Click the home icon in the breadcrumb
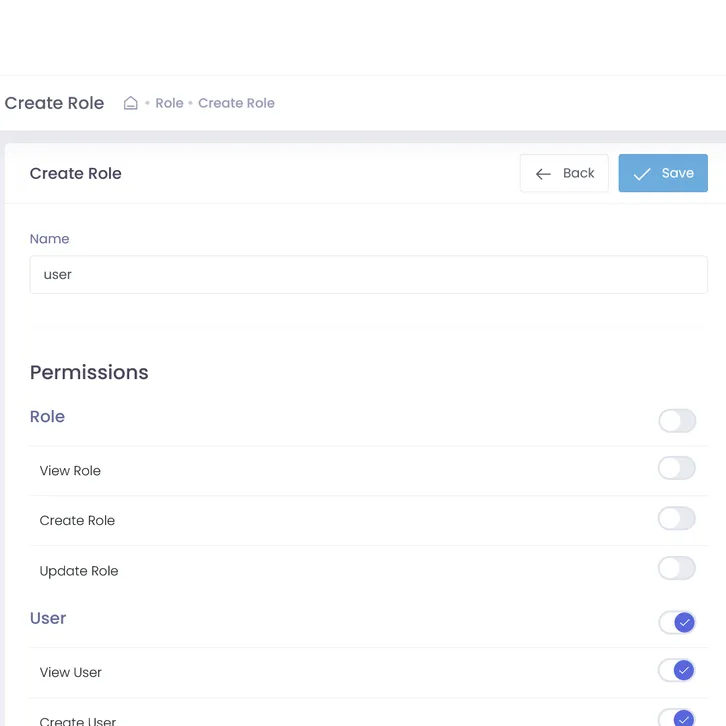726x726 pixels. point(130,103)
